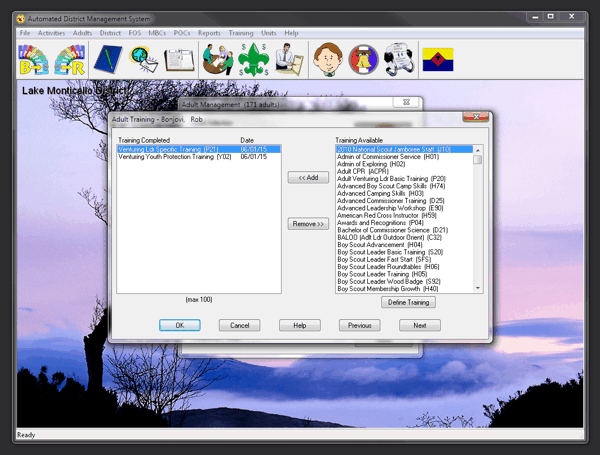
Task: Click the globe with envelope icon
Action: 143,59
